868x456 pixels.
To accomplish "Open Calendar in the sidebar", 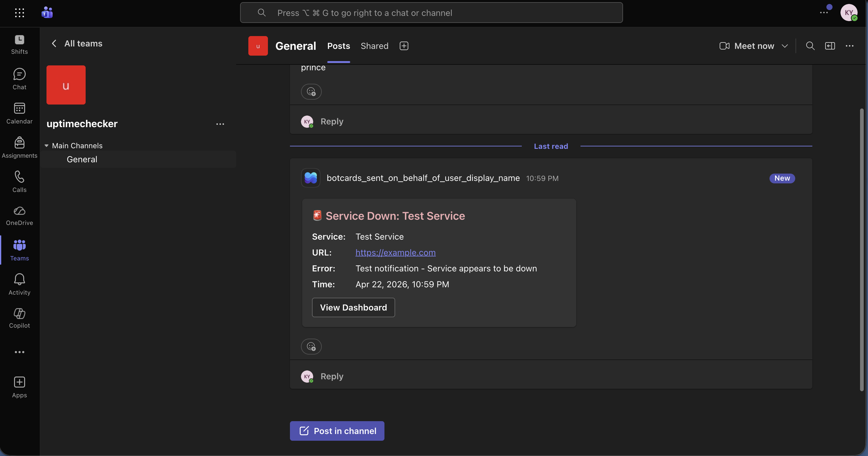I will [x=20, y=113].
